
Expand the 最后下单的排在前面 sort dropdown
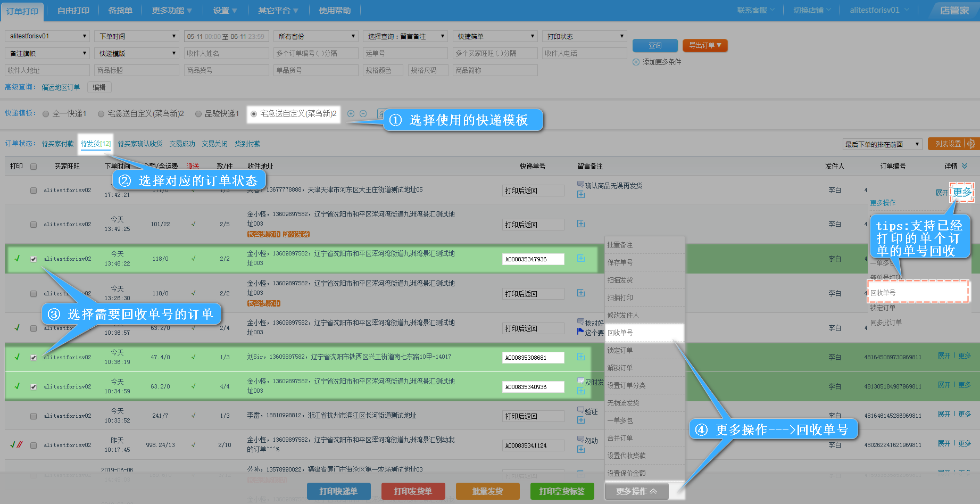click(882, 144)
